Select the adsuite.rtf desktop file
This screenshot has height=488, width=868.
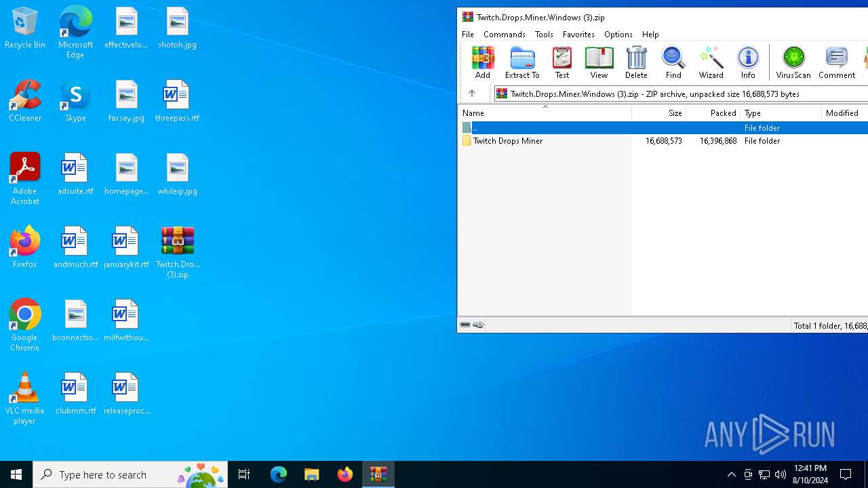click(75, 174)
